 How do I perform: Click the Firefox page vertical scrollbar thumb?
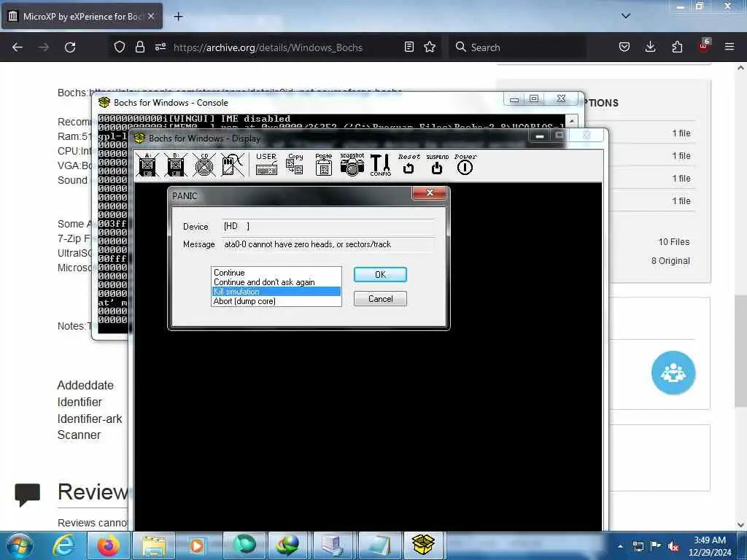click(740, 351)
